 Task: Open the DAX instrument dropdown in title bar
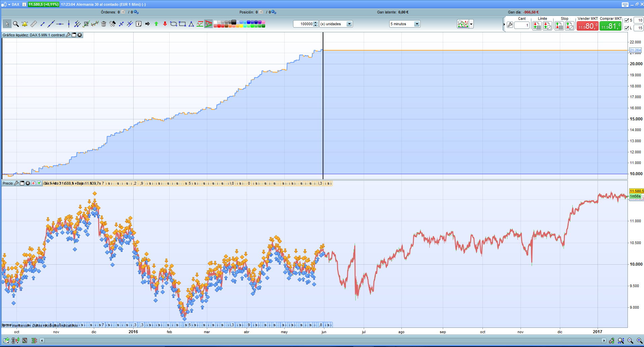click(9, 4)
